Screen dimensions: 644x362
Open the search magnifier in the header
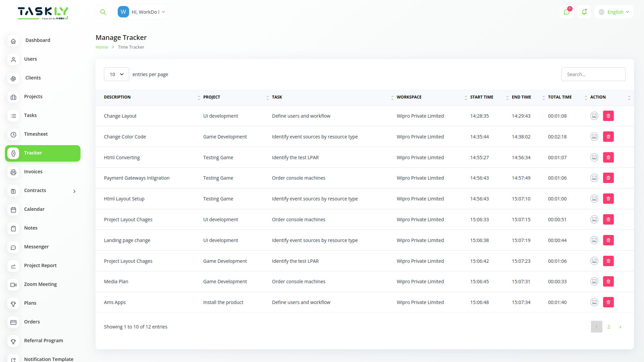(x=103, y=11)
